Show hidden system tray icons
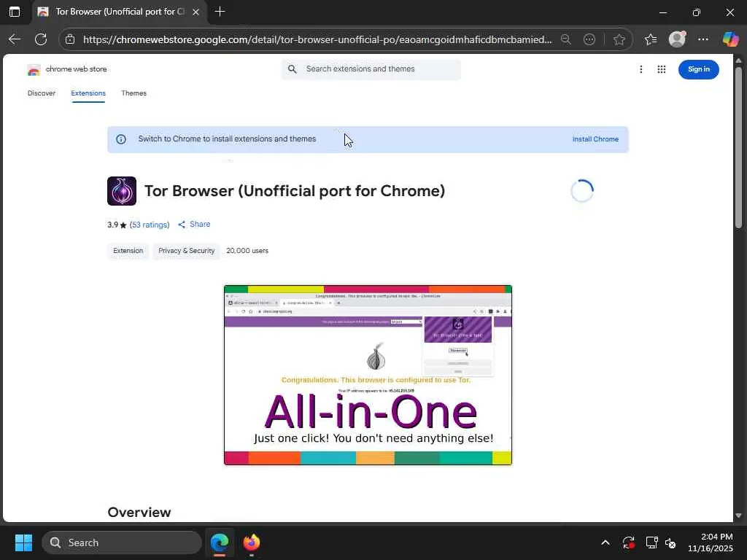Viewport: 747px width, 560px height. click(x=605, y=542)
